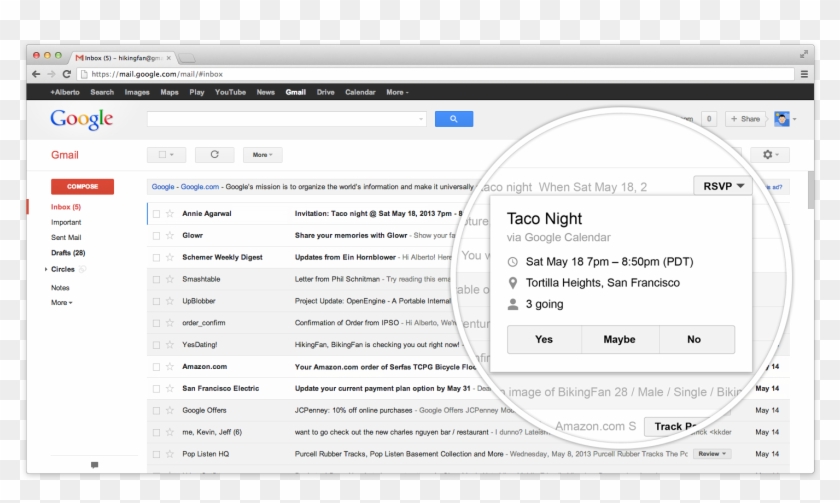Go to YouTube in the Google bar
The image size is (840, 503).
(x=230, y=92)
